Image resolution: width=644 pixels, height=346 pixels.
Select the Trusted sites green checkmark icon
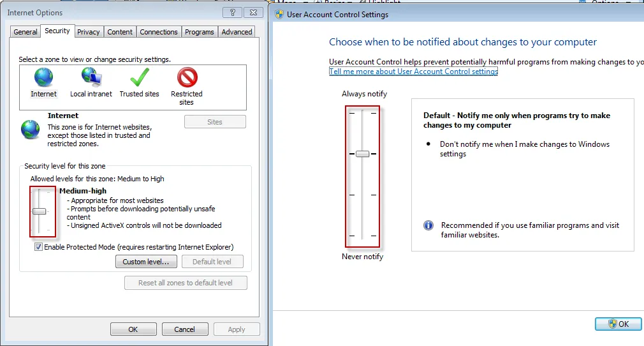point(140,77)
